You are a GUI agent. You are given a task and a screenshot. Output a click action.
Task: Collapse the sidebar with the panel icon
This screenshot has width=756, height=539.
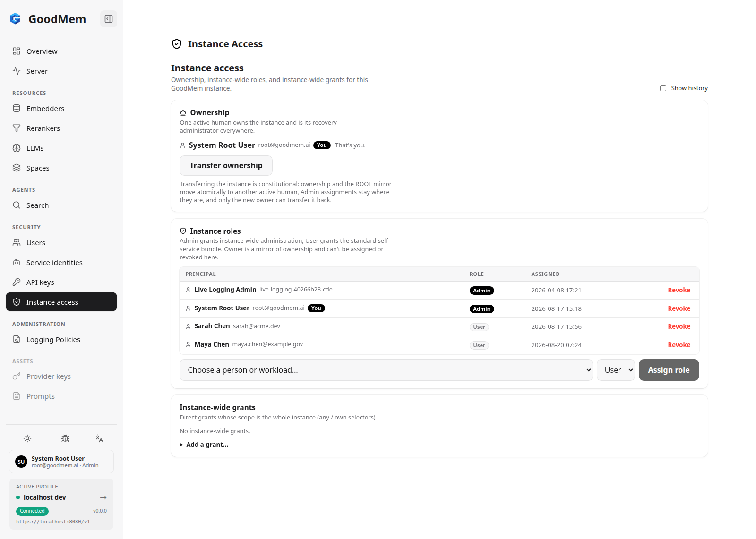[109, 19]
